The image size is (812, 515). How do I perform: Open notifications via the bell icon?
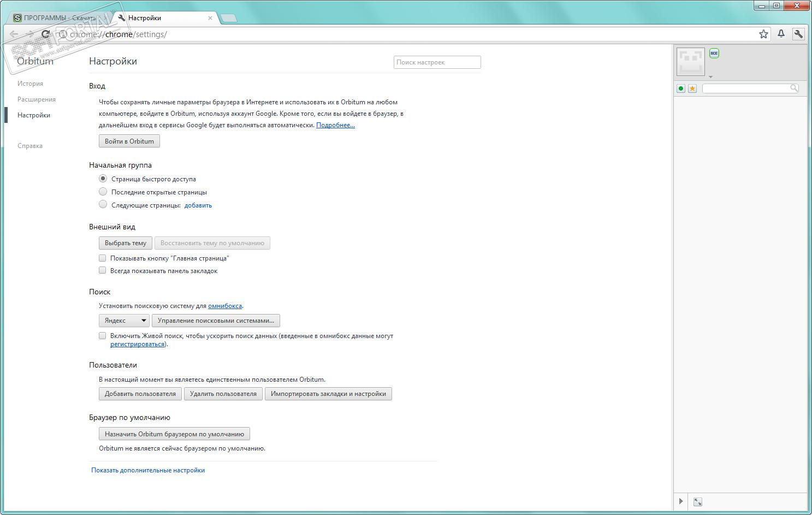click(x=781, y=34)
